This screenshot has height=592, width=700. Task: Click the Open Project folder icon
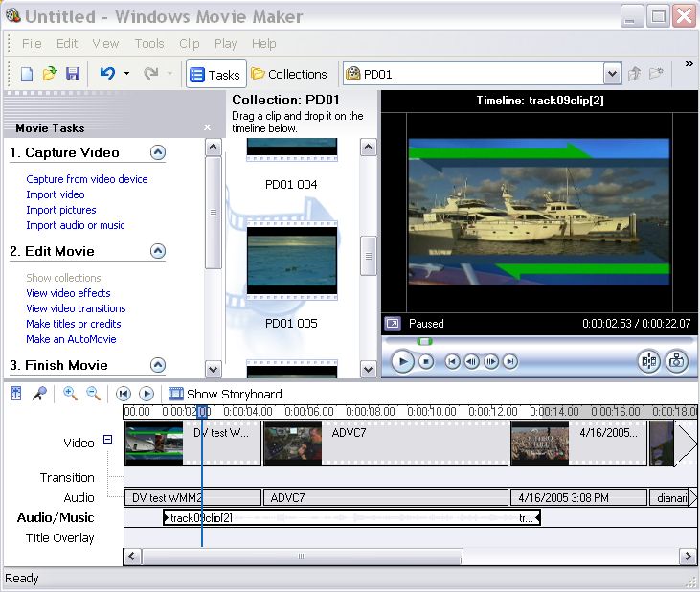click(x=50, y=74)
